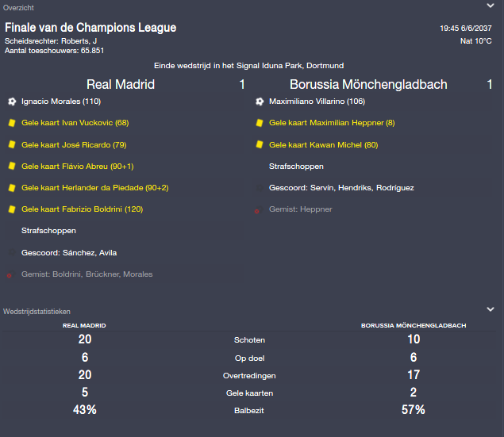Open the Real Madrid team name link
Viewport: 504px width, 437px height.
[121, 84]
